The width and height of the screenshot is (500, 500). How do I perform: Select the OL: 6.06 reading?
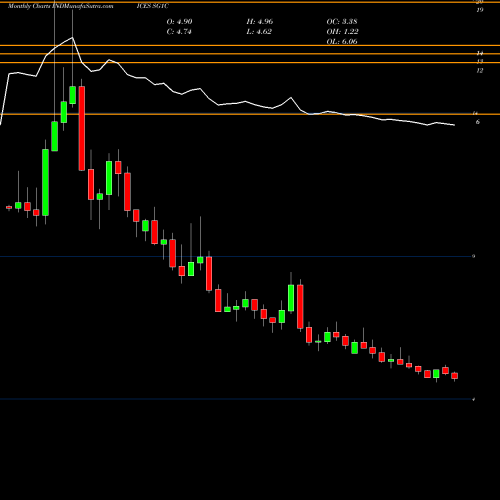pos(342,42)
